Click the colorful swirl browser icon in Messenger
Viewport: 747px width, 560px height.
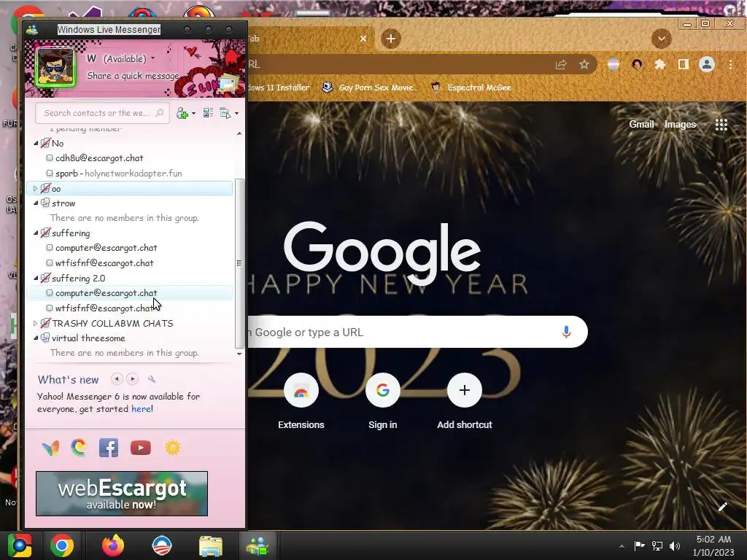point(79,448)
